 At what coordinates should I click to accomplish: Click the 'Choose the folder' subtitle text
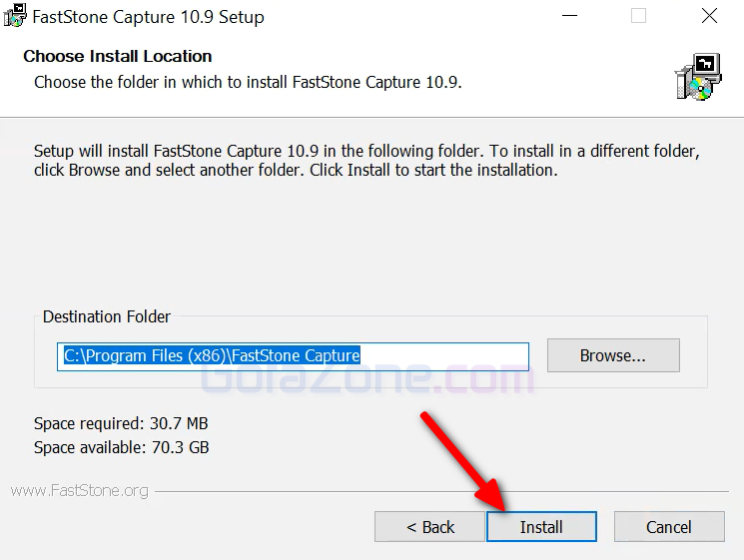click(x=248, y=82)
